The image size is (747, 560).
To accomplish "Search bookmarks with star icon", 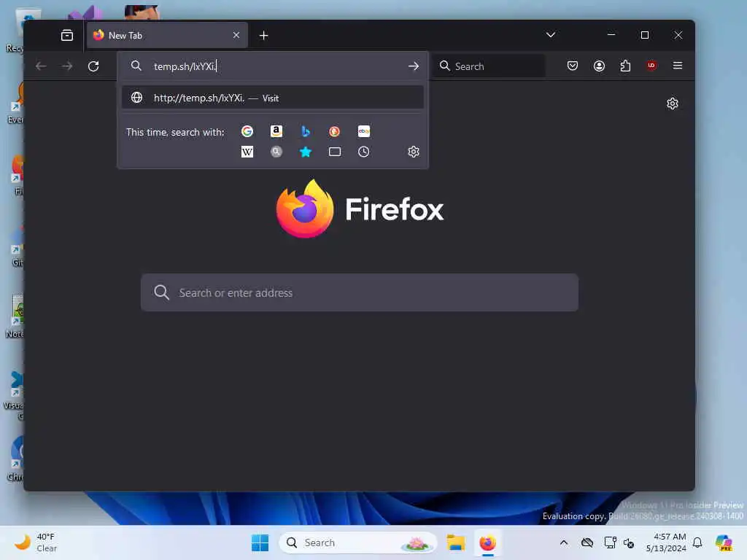I will point(306,152).
